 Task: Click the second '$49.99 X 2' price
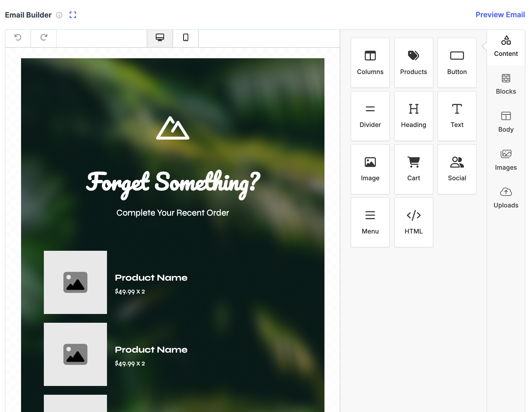click(x=130, y=363)
